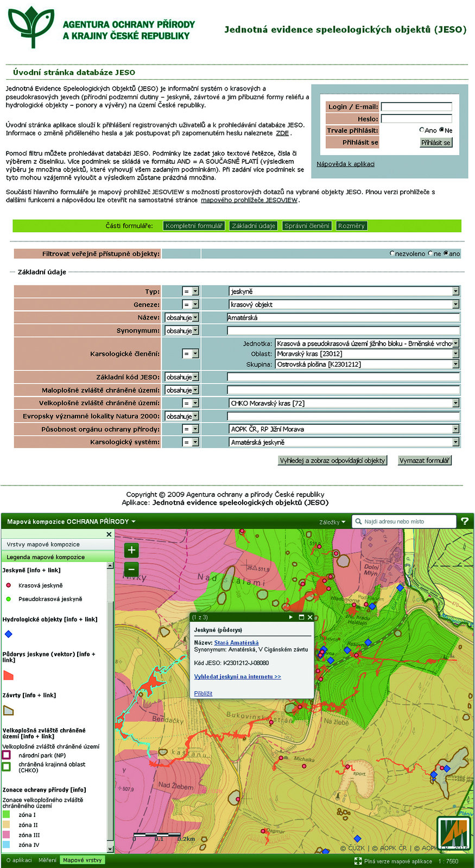The height and width of the screenshot is (868, 475).
Task: Close the Jeskyně (půdorys) map popup
Action: [310, 617]
